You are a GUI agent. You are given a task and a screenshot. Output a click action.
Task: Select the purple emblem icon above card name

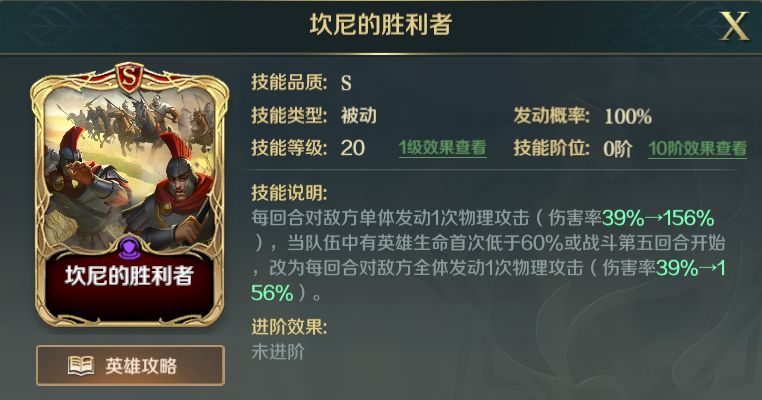(x=129, y=248)
